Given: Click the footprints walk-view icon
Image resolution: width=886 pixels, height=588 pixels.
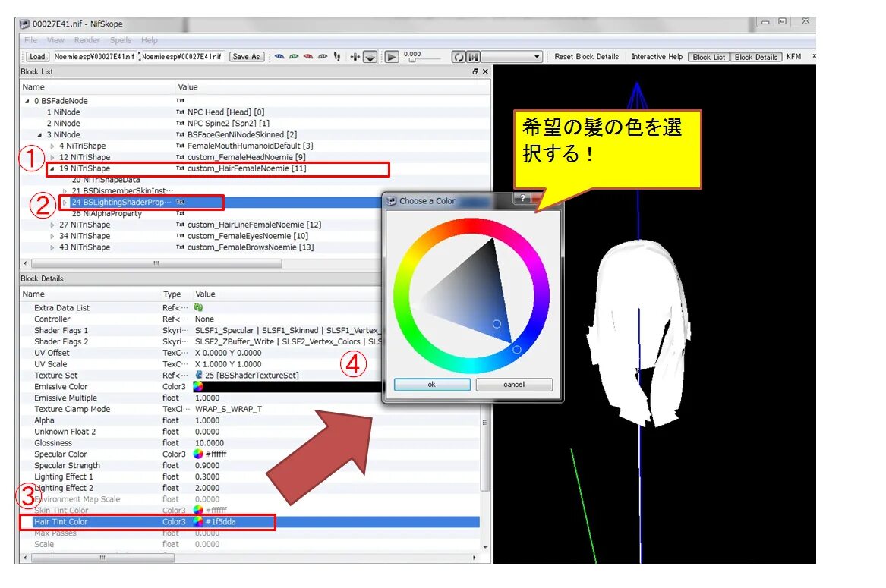Looking at the screenshot, I should (337, 56).
